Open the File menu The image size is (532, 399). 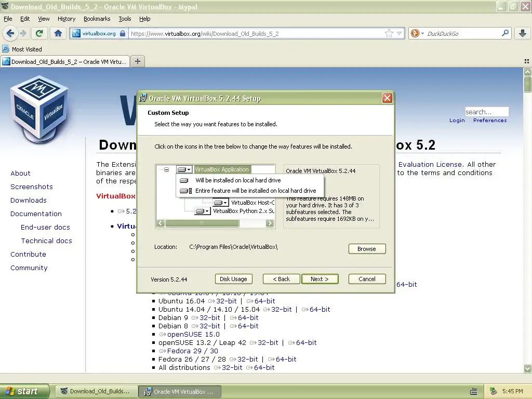tap(8, 19)
